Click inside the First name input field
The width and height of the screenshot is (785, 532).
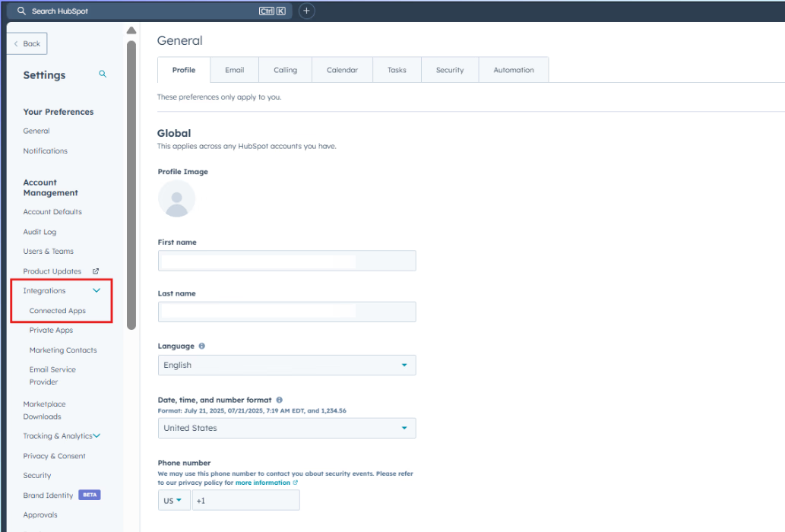(286, 260)
